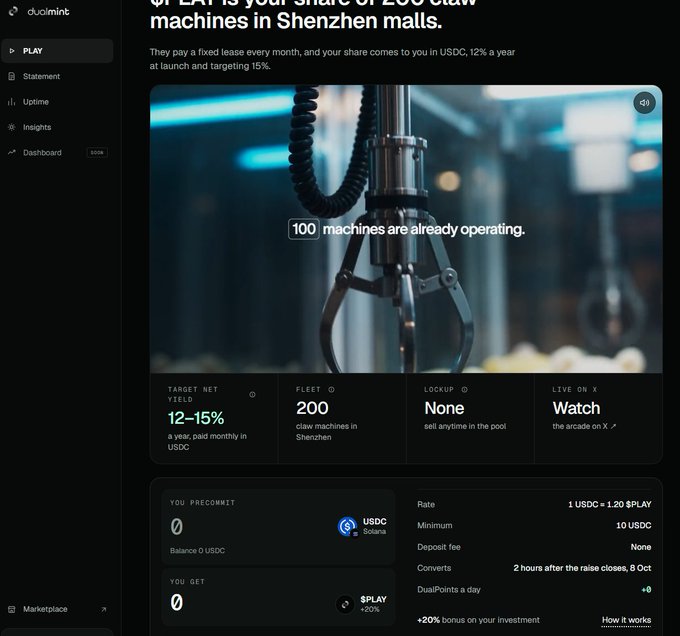
Task: Click the SOON badge next to Dashboard
Action: pyautogui.click(x=97, y=153)
